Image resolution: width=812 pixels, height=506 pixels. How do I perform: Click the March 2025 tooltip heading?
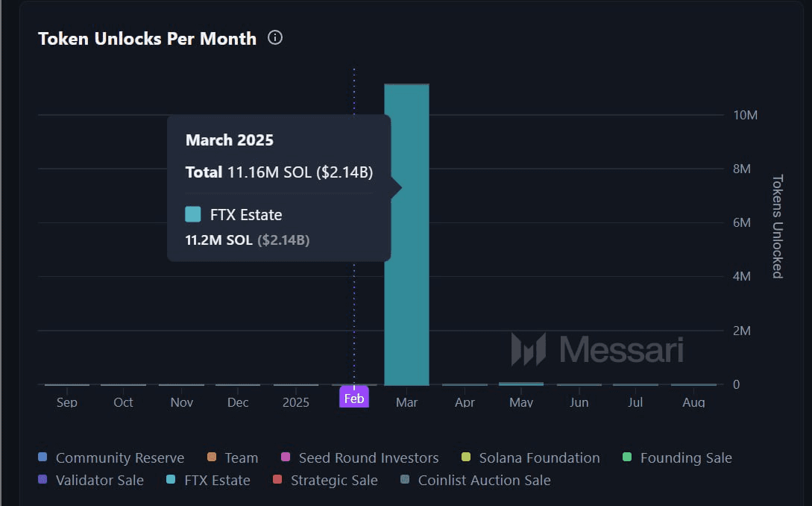point(230,140)
